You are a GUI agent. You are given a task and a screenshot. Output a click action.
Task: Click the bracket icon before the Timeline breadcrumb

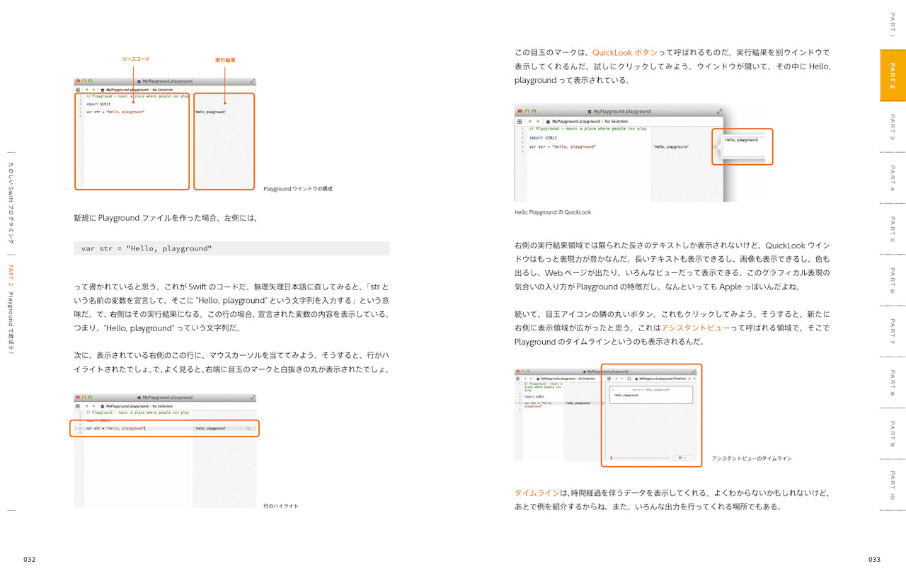tap(629, 379)
